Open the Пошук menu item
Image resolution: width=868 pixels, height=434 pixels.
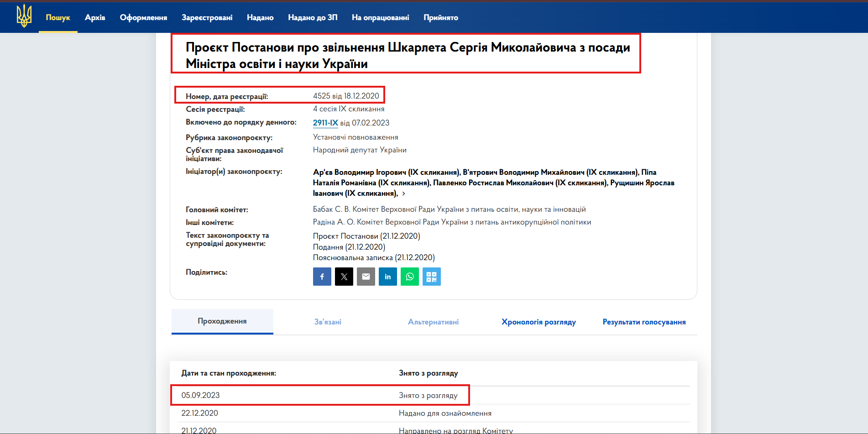[x=58, y=17]
